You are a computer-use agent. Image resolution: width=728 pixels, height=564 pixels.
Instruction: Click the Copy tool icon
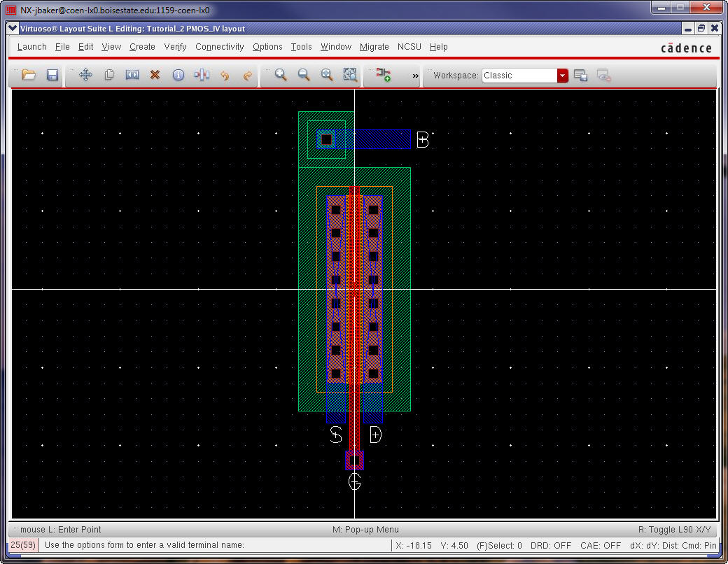109,75
